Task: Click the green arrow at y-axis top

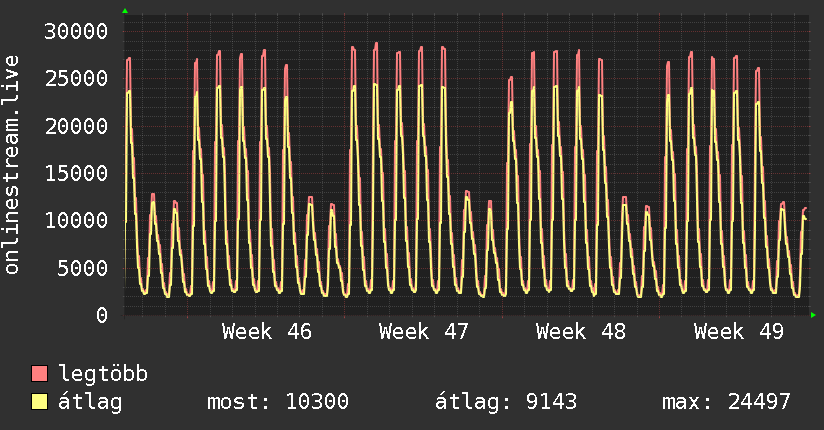Action: tap(125, 11)
